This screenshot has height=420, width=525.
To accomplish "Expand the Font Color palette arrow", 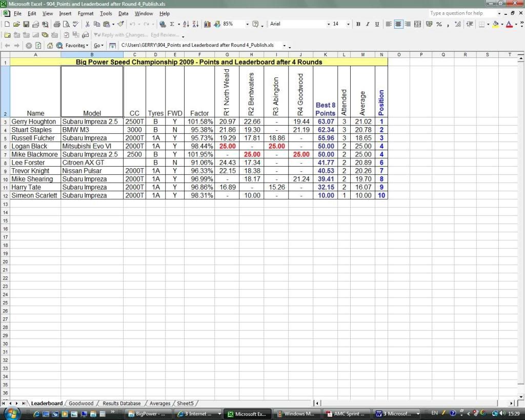I will [516, 24].
